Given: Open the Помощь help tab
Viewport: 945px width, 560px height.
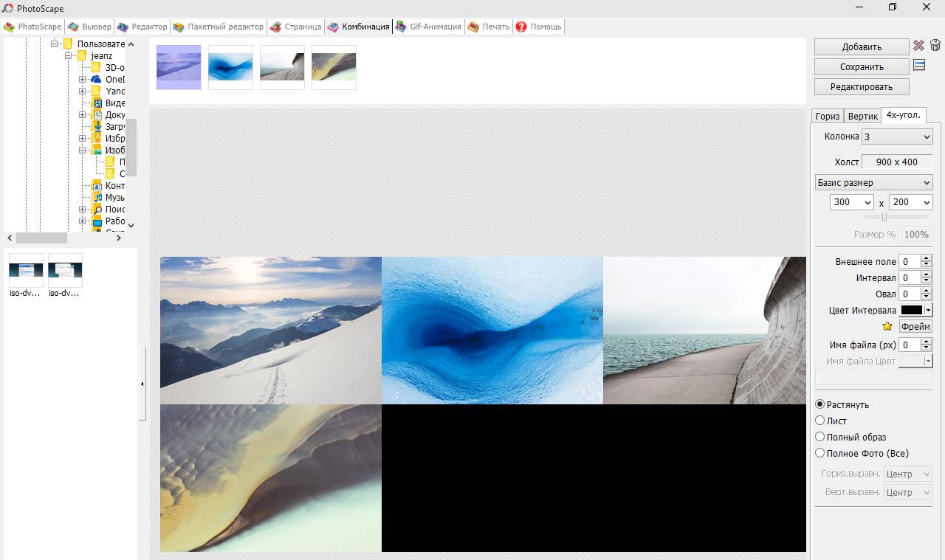Looking at the screenshot, I should pos(539,27).
